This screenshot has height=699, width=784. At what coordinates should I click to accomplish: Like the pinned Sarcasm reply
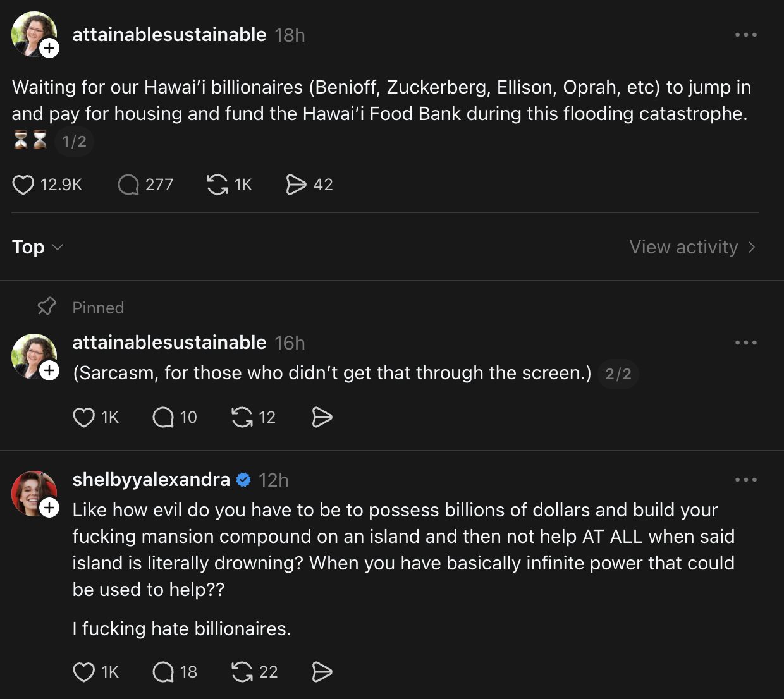pos(84,417)
